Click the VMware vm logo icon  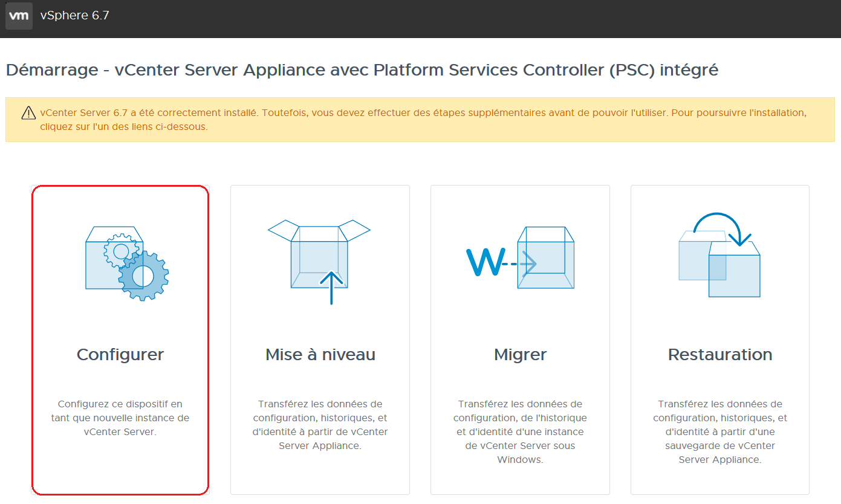click(19, 16)
